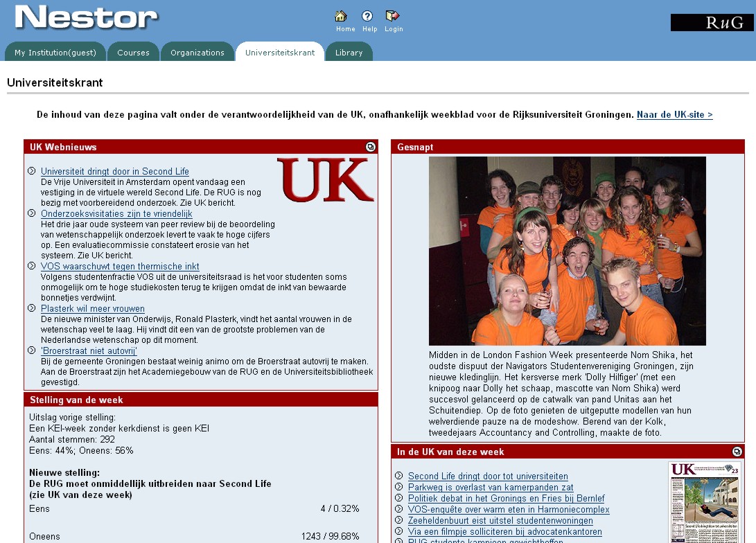
Task: Go to the Organizations tab
Action: point(197,52)
